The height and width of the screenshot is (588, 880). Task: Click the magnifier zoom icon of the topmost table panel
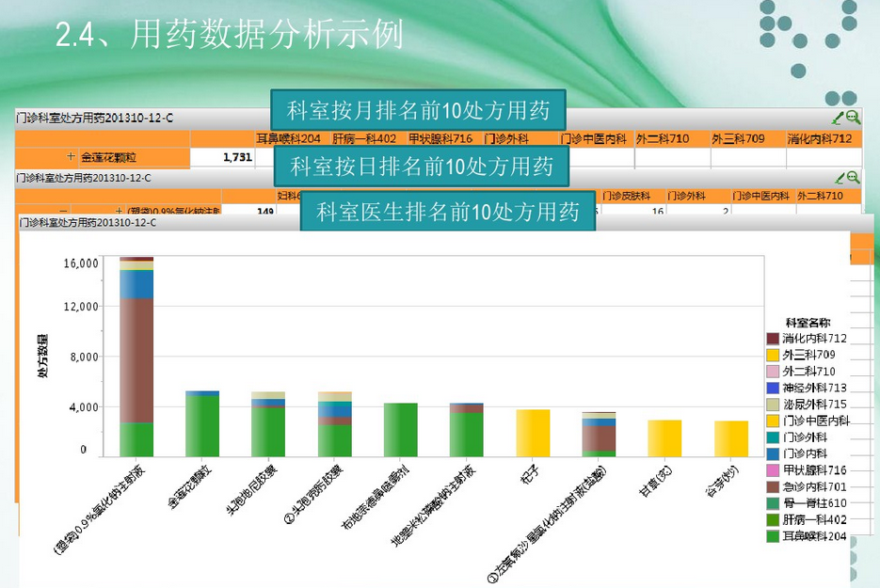[x=853, y=118]
